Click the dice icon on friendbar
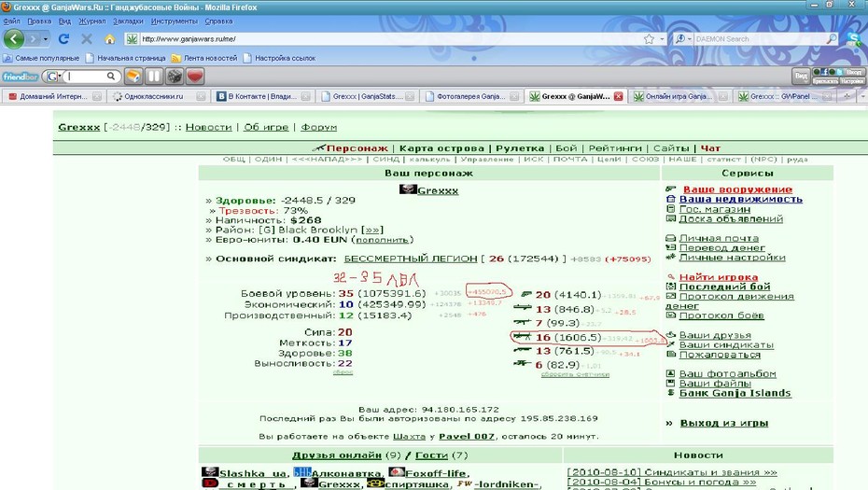 point(175,76)
